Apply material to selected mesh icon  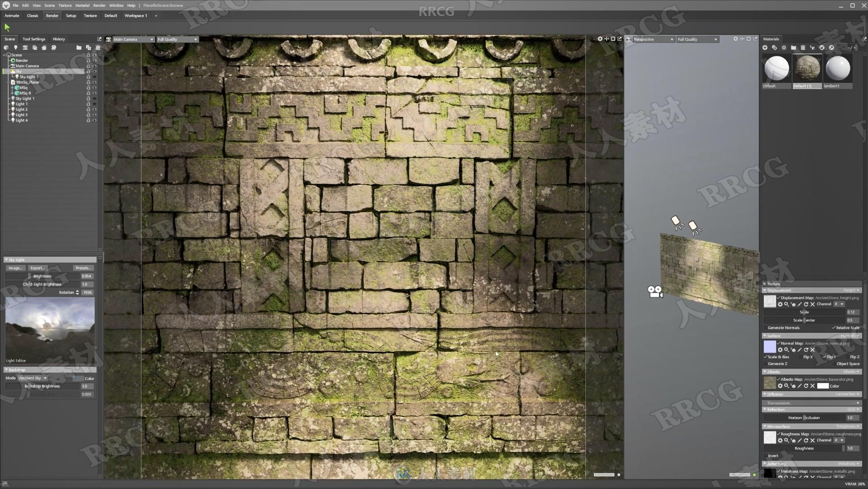click(812, 48)
